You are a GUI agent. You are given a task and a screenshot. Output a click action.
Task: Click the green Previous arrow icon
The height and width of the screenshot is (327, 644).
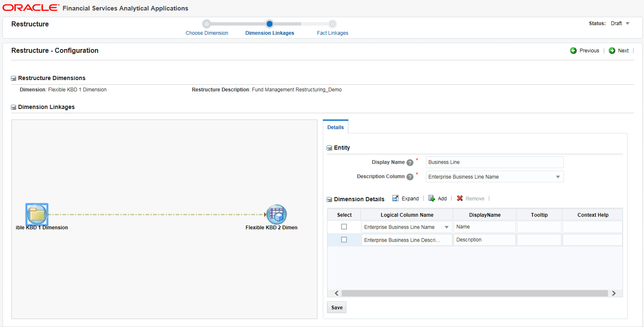574,51
